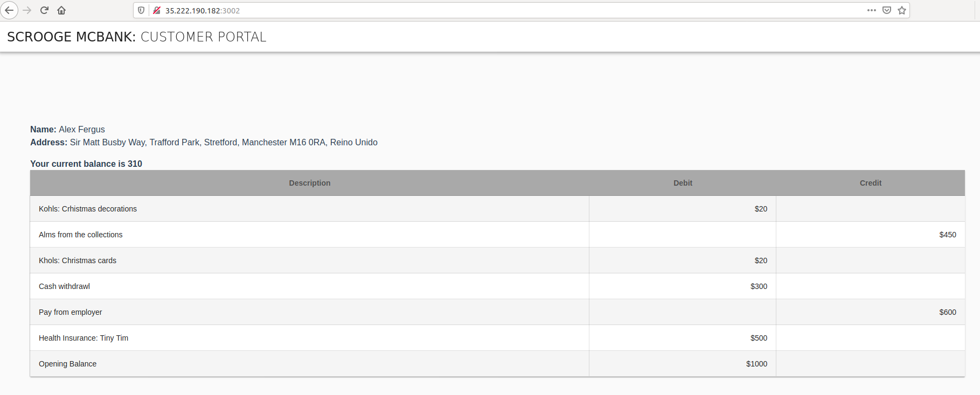Click the Cash withdrawl $300 debit amount
Image resolution: width=980 pixels, height=395 pixels.
(x=759, y=286)
